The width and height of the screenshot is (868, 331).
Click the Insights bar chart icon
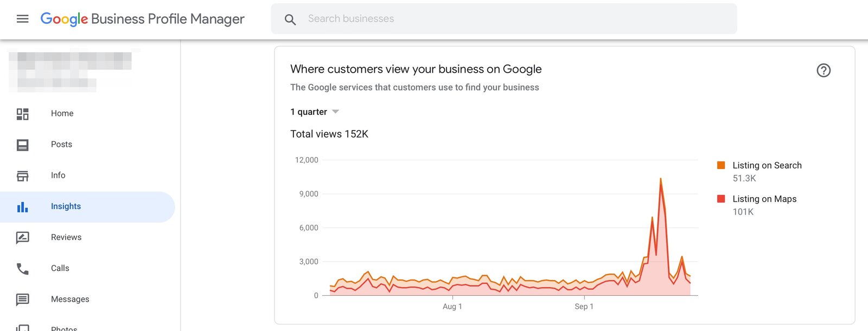[x=22, y=207]
